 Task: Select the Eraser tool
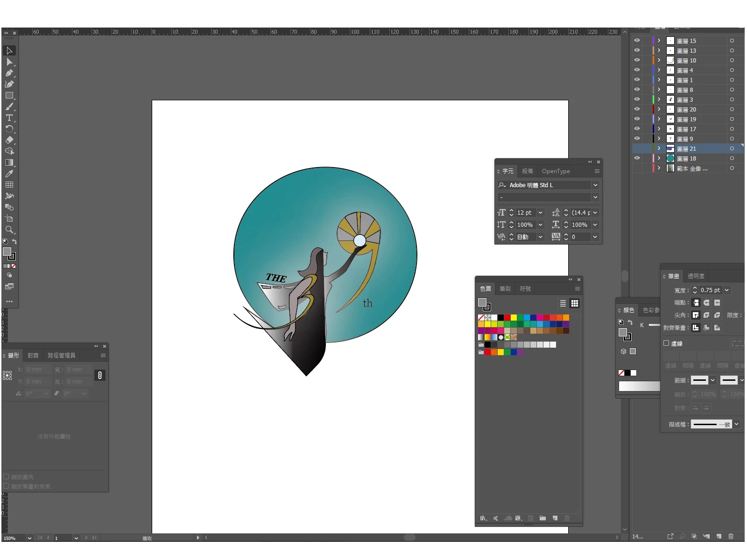pyautogui.click(x=9, y=140)
